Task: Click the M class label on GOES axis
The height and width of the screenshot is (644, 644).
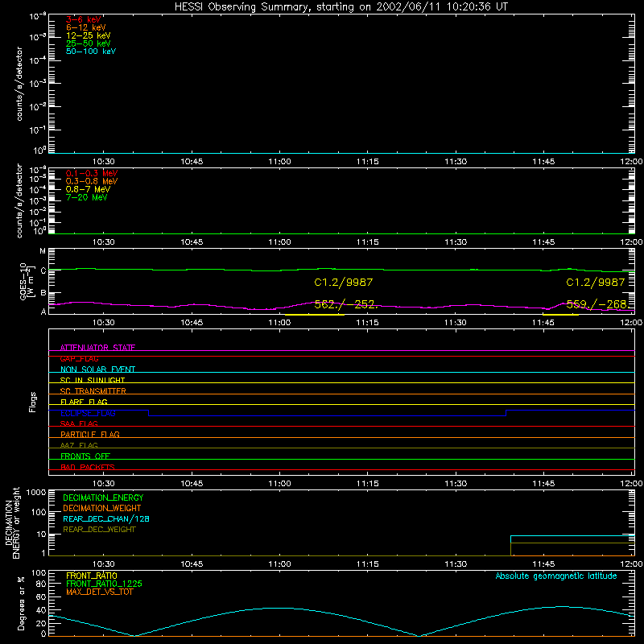Action: tap(43, 251)
